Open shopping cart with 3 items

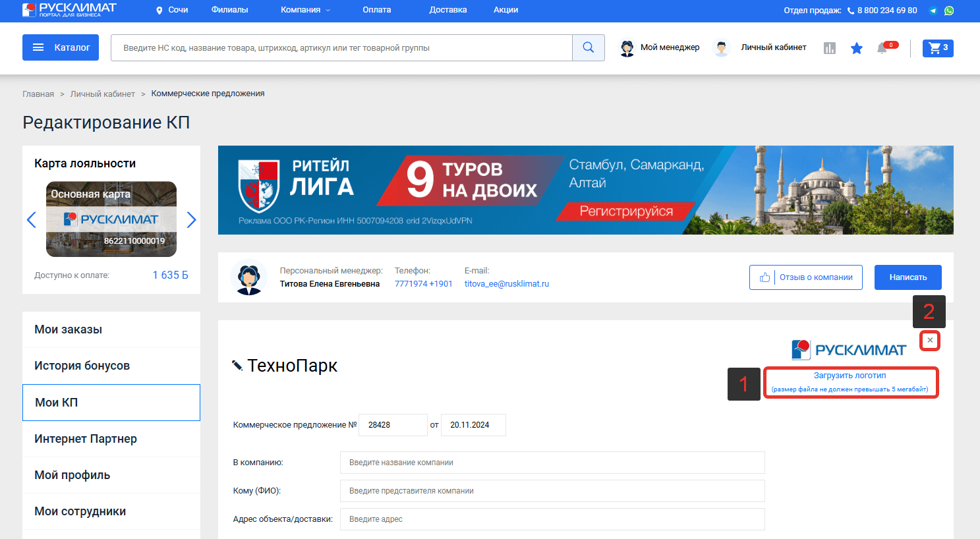click(938, 47)
